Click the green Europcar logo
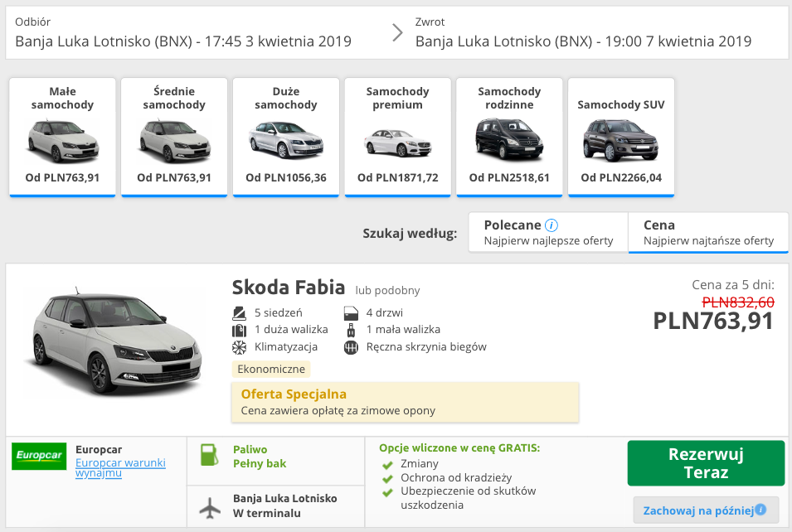The width and height of the screenshot is (792, 532). 38,457
